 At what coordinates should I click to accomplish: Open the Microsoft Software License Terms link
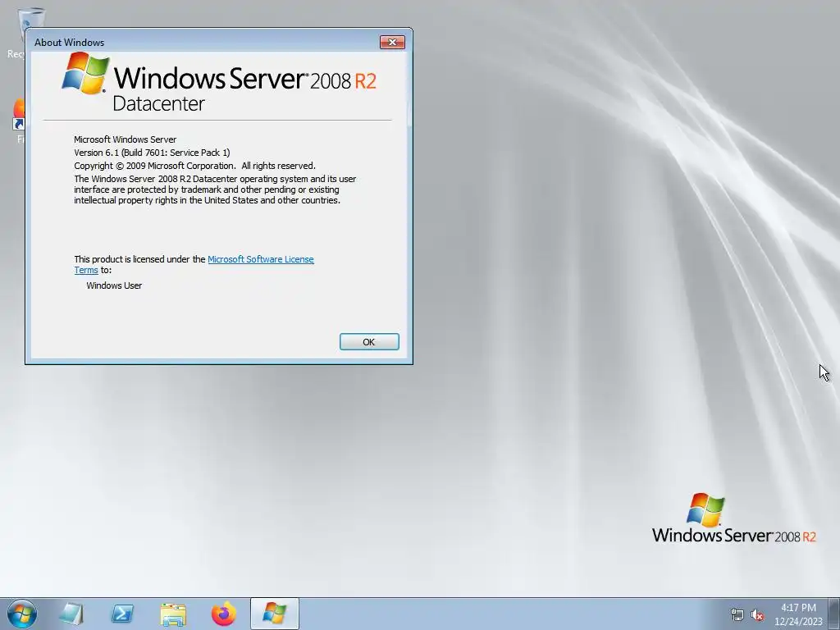pyautogui.click(x=260, y=259)
